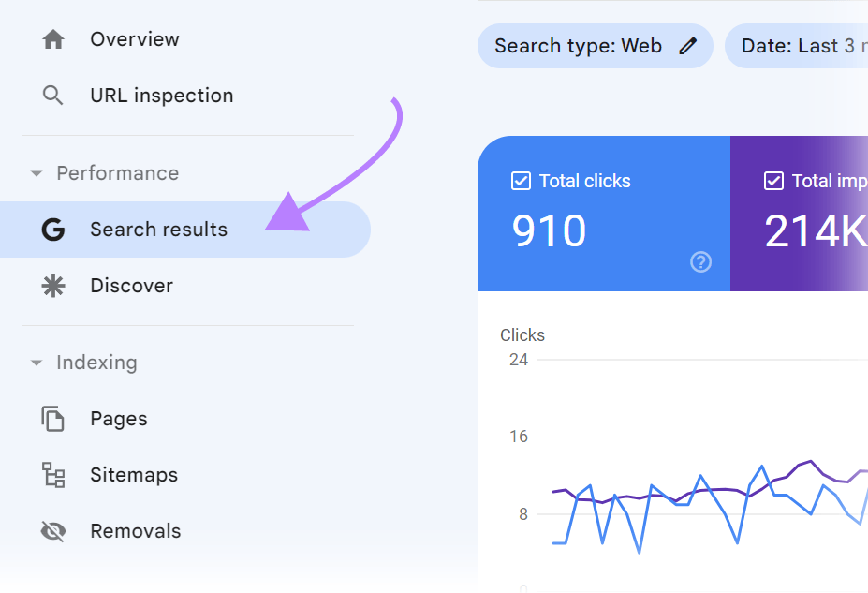Click the Performance section heading

[x=117, y=173]
